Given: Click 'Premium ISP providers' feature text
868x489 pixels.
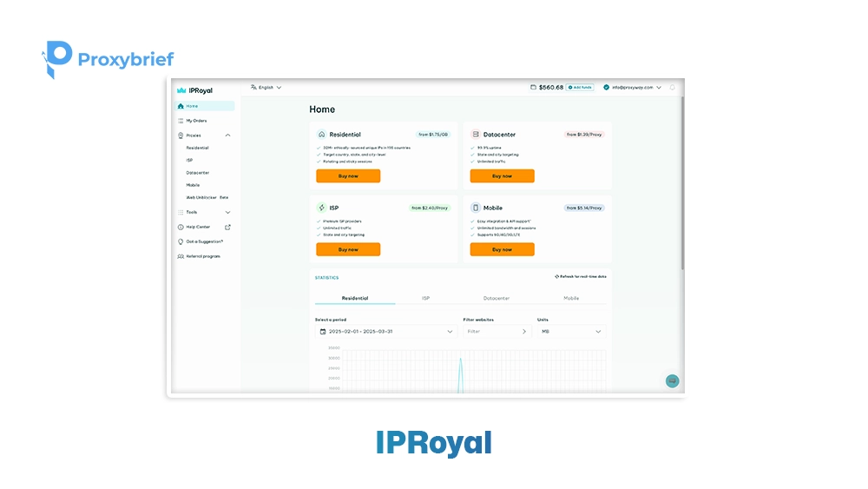Looking at the screenshot, I should click(342, 221).
